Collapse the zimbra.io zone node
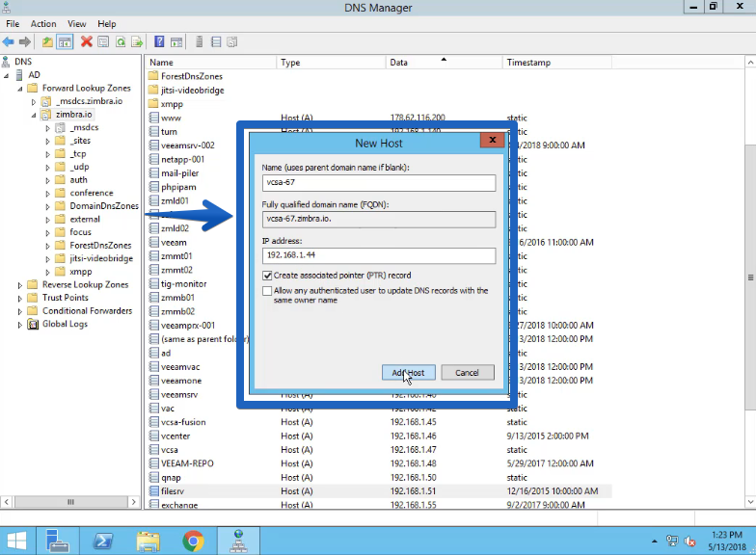The height and width of the screenshot is (555, 756). tap(33, 116)
